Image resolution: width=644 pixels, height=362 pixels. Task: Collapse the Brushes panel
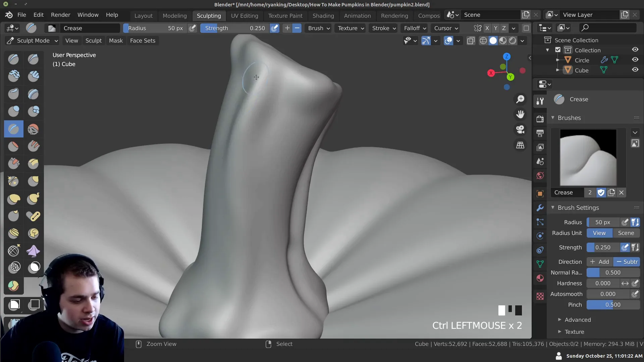click(553, 118)
